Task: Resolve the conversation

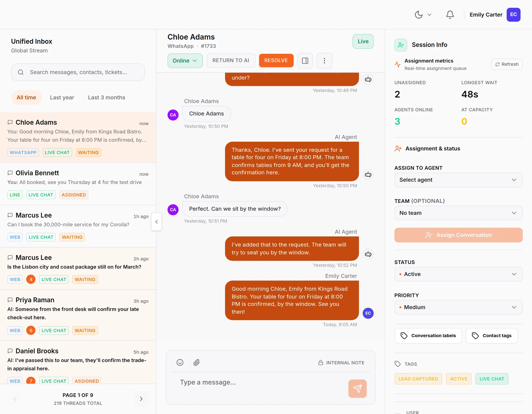Action: [x=276, y=60]
